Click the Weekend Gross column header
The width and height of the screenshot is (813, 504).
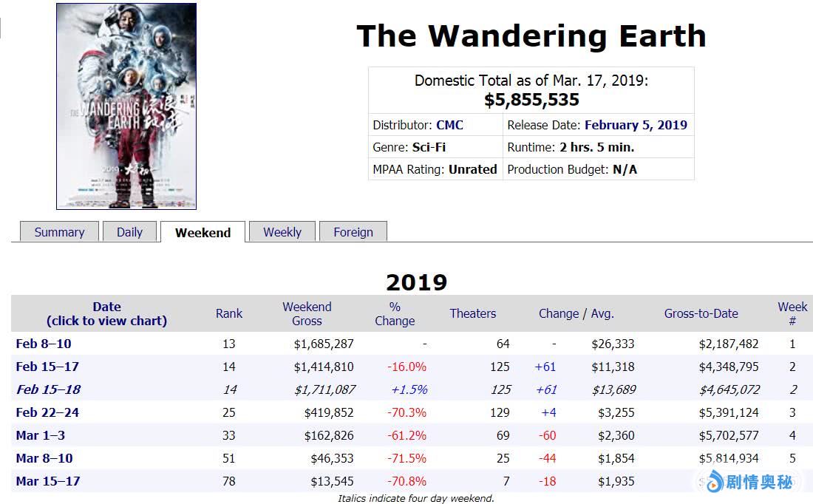[307, 313]
